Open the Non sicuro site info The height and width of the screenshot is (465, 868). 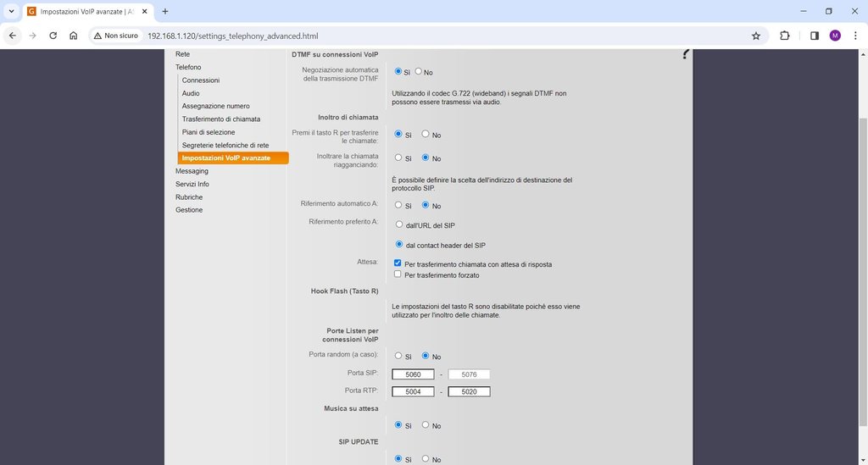pos(115,36)
